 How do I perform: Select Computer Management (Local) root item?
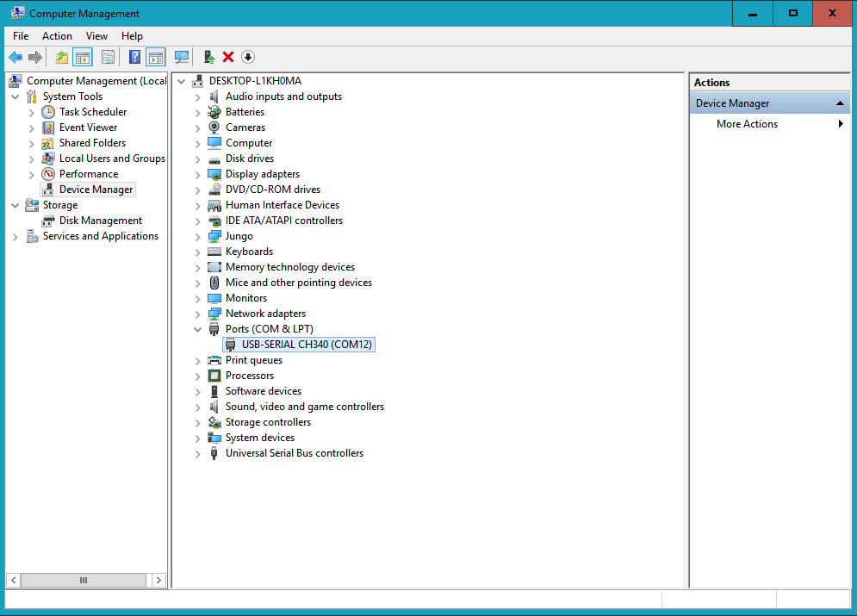click(x=96, y=81)
